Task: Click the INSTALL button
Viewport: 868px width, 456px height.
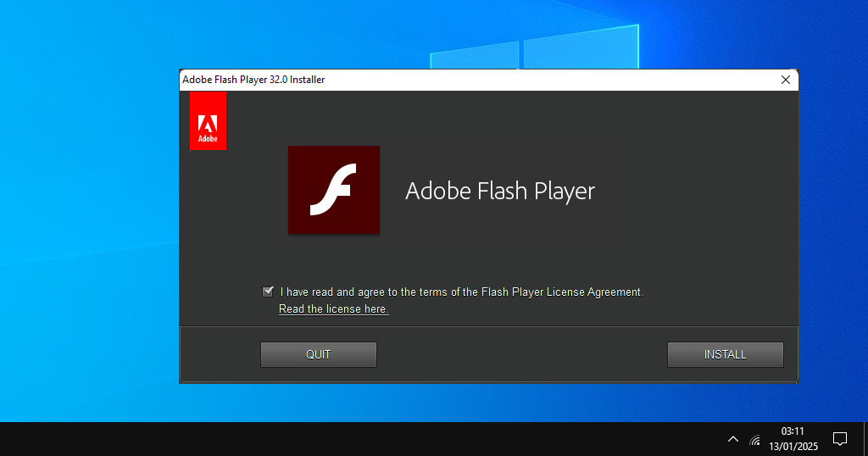Action: (726, 355)
